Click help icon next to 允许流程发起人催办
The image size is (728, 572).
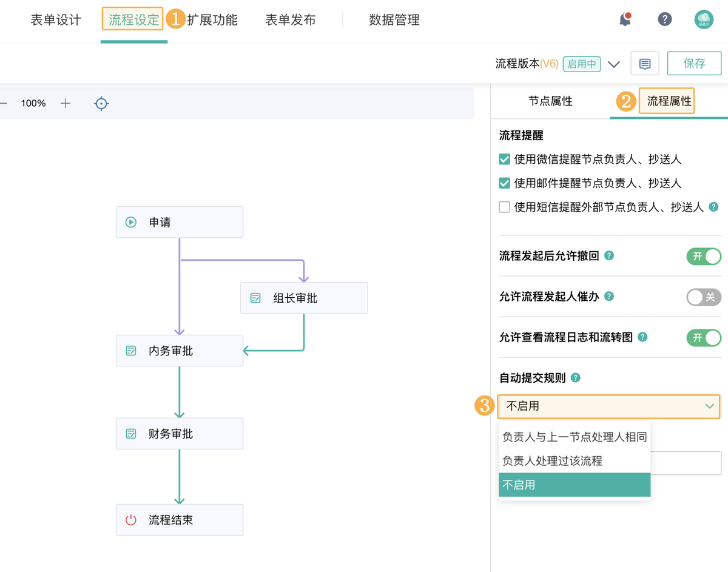pyautogui.click(x=609, y=297)
